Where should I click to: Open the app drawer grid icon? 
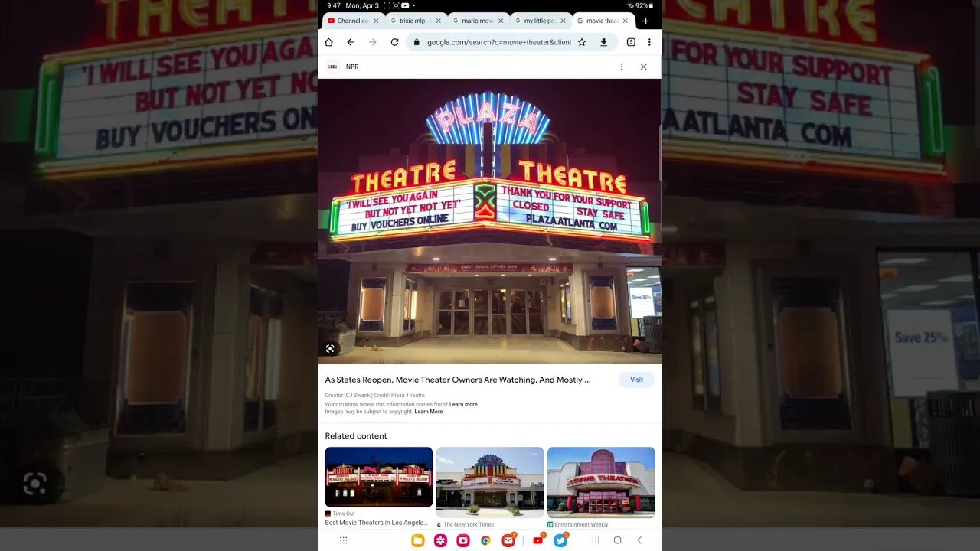coord(343,540)
